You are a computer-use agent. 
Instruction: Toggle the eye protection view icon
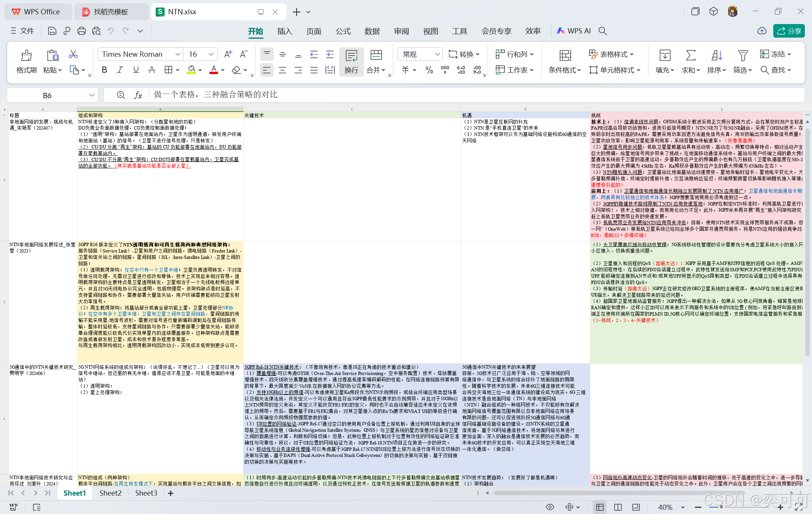pyautogui.click(x=550, y=507)
